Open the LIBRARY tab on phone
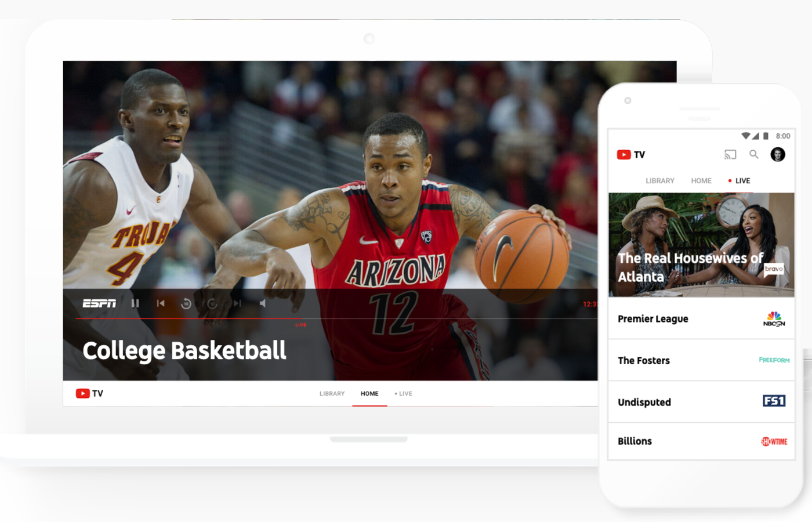 (x=660, y=181)
